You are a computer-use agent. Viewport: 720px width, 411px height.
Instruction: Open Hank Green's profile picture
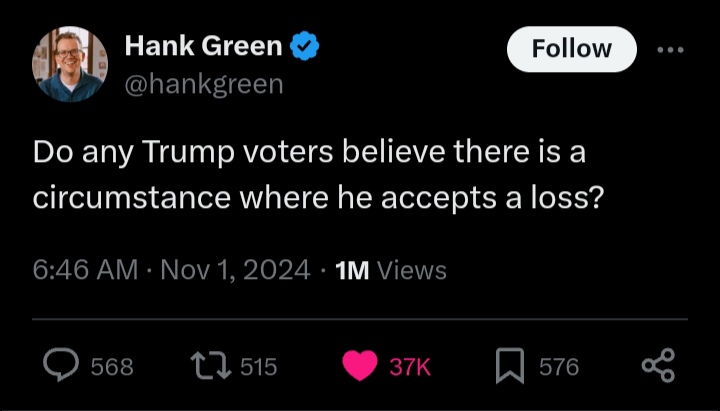coord(69,64)
